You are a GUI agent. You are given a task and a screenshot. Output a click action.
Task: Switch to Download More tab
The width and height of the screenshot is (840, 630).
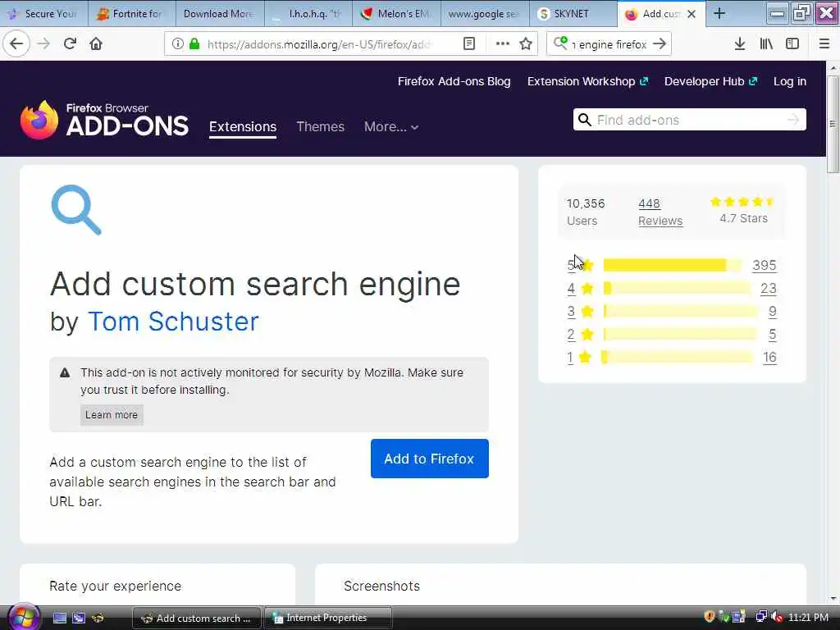click(x=220, y=14)
